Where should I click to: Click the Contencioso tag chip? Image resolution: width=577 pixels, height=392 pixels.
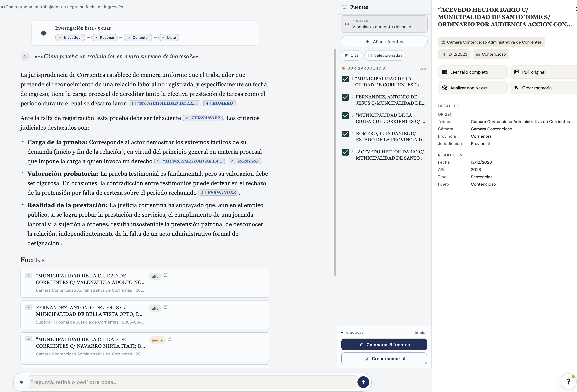491,54
